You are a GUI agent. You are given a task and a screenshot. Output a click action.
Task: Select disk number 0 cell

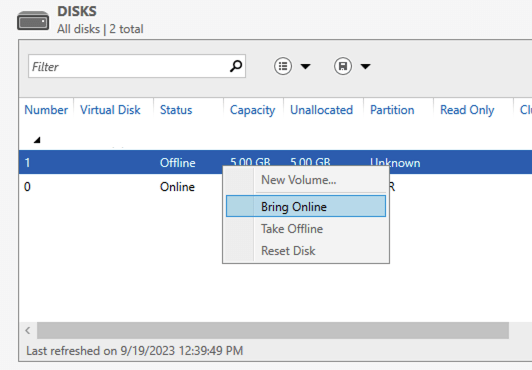[x=27, y=187]
